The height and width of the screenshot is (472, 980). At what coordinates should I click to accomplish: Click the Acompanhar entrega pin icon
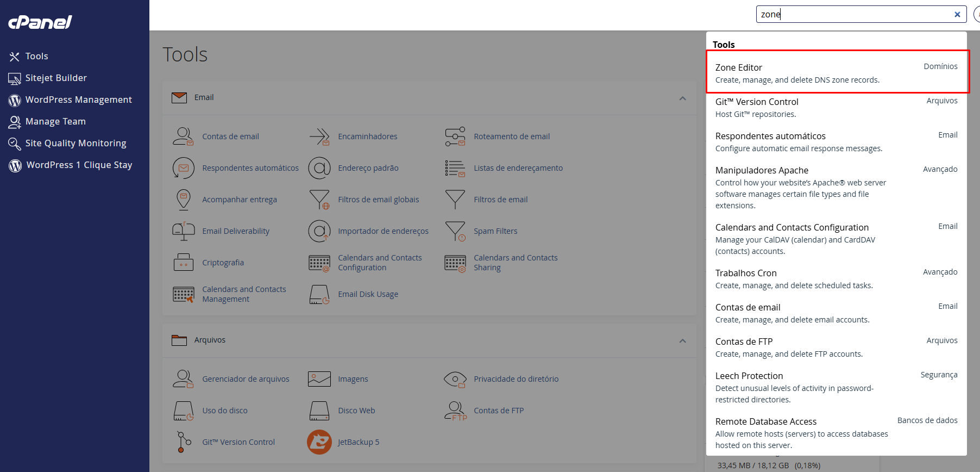click(183, 200)
